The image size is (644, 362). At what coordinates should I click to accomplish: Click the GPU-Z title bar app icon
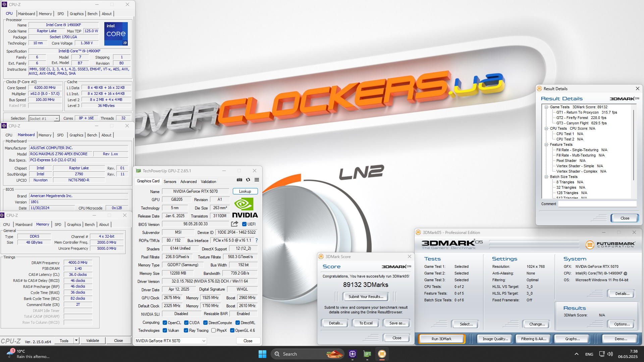coord(138,171)
